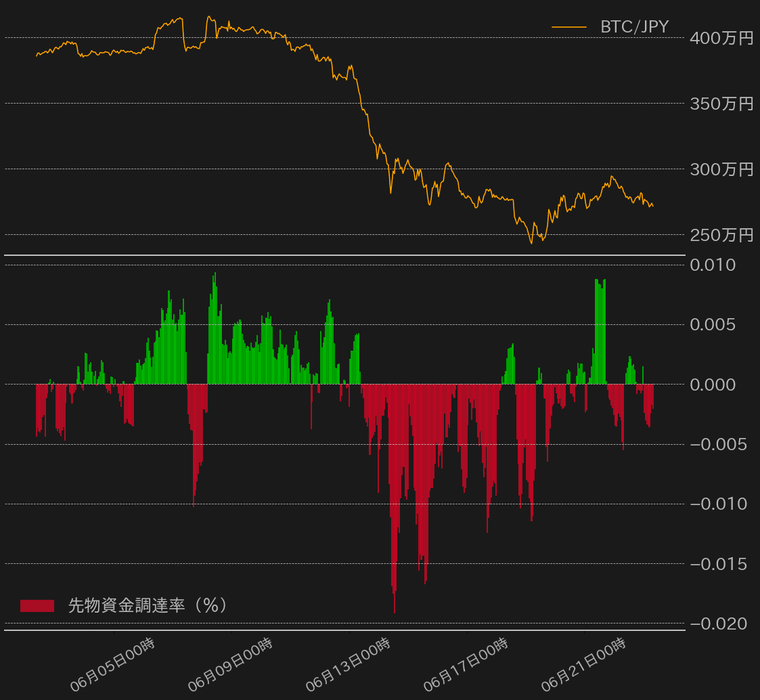Select the 300万円 price axis label
The width and height of the screenshot is (760, 700).
(x=721, y=170)
